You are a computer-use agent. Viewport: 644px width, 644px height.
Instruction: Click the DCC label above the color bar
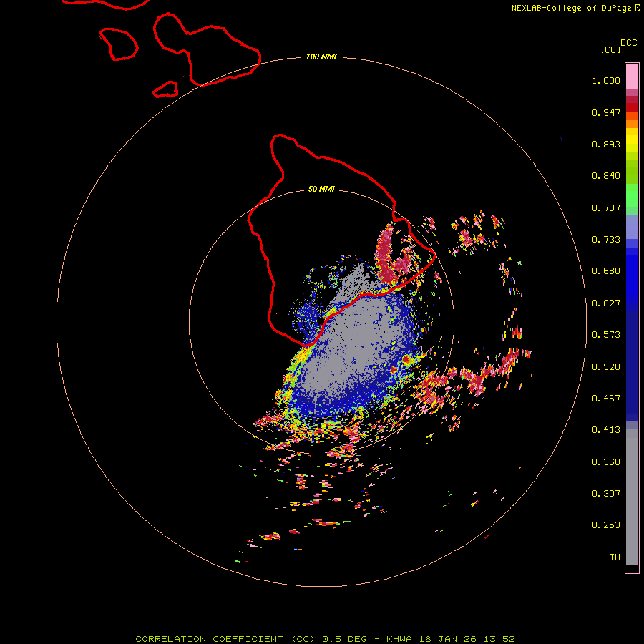click(629, 43)
